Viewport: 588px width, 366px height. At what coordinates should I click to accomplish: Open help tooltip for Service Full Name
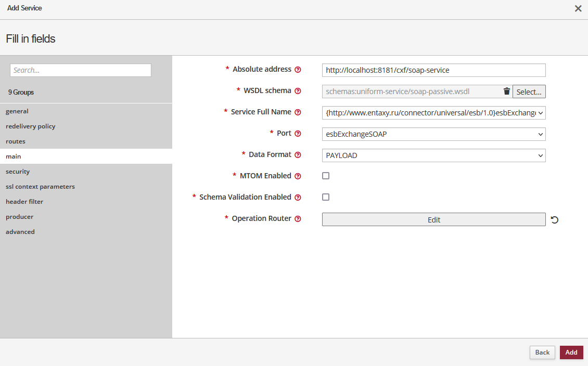[298, 112]
